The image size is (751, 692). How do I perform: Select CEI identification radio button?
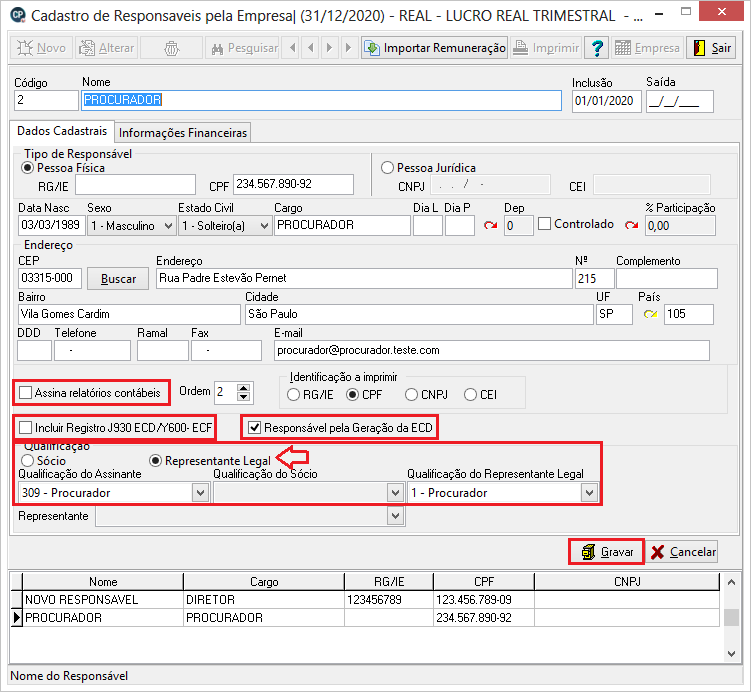tap(470, 395)
